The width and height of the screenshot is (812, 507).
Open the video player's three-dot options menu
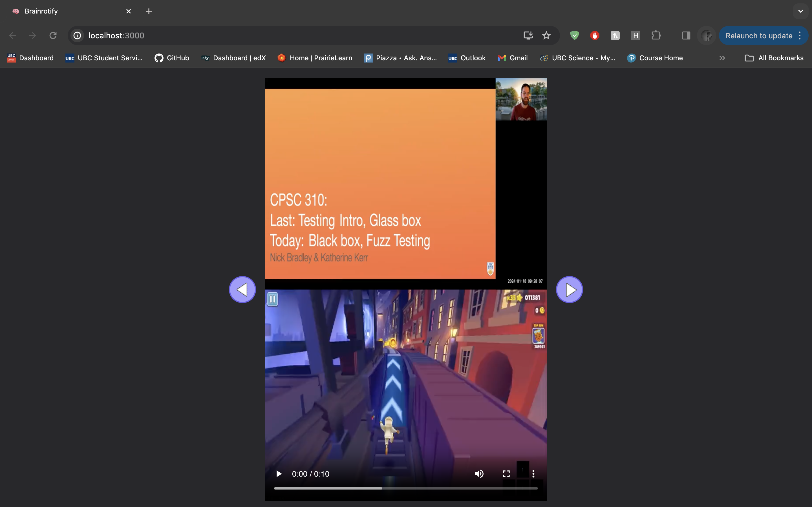[533, 474]
